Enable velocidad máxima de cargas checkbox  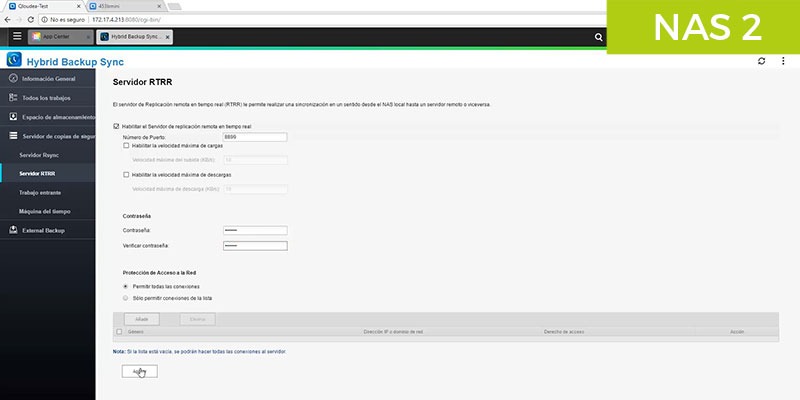point(126,145)
